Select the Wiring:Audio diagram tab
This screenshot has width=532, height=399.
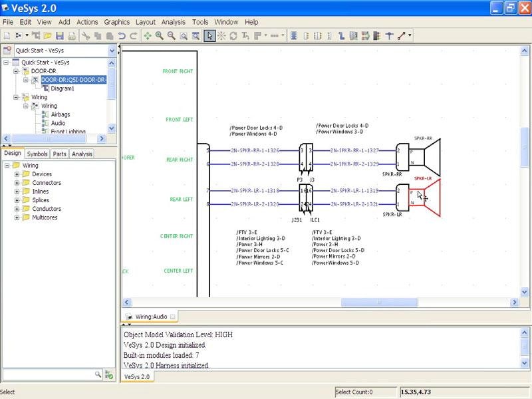[x=151, y=317]
